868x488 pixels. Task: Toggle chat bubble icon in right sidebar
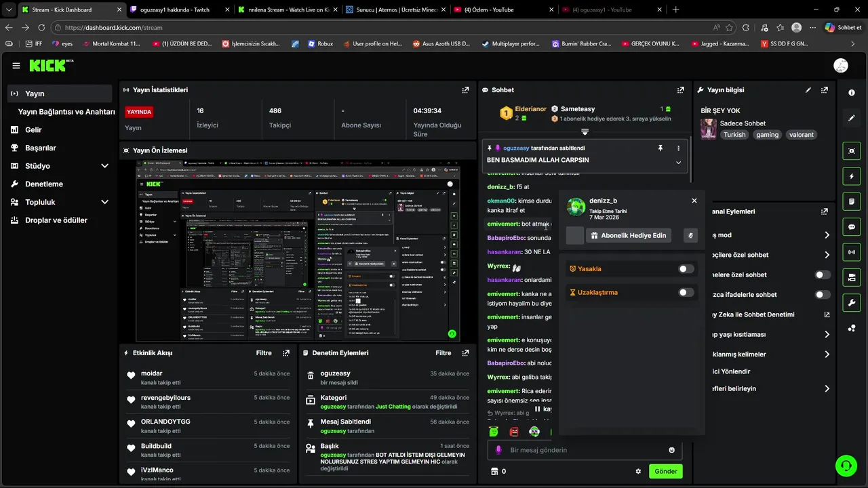852,226
